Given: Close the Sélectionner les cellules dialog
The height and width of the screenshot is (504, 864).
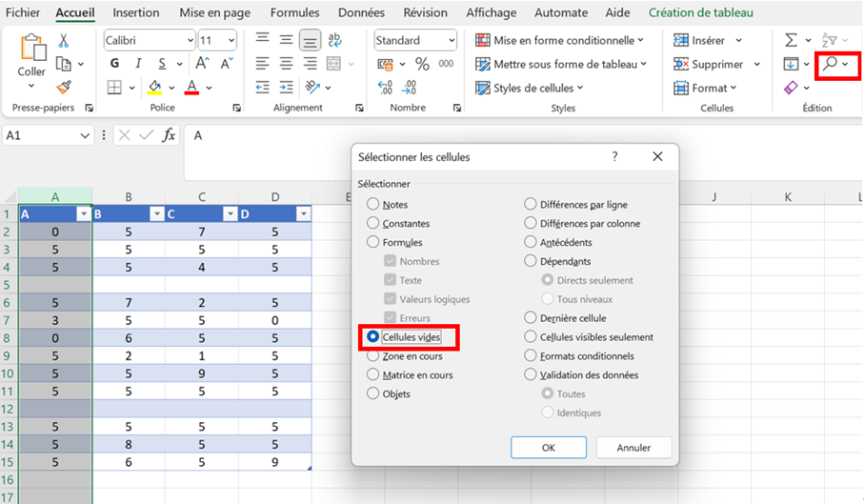Looking at the screenshot, I should (x=657, y=156).
